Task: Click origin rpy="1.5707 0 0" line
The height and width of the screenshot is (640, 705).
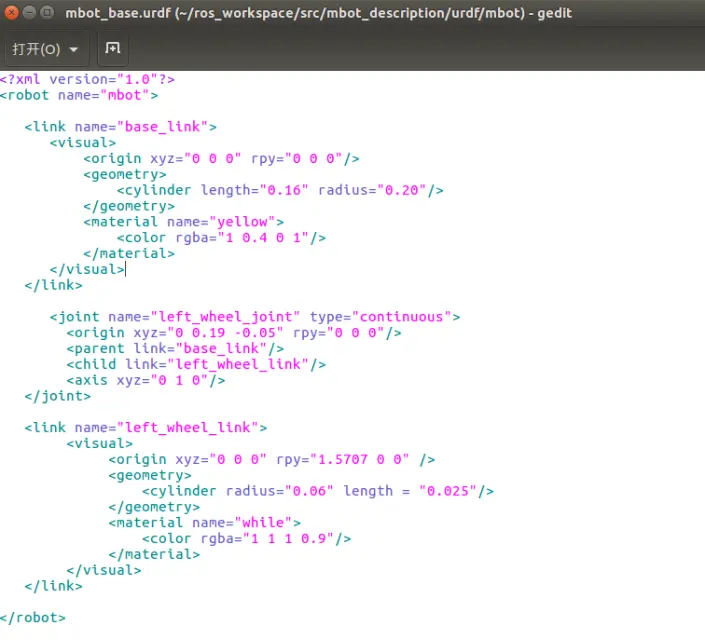Action: [272, 460]
